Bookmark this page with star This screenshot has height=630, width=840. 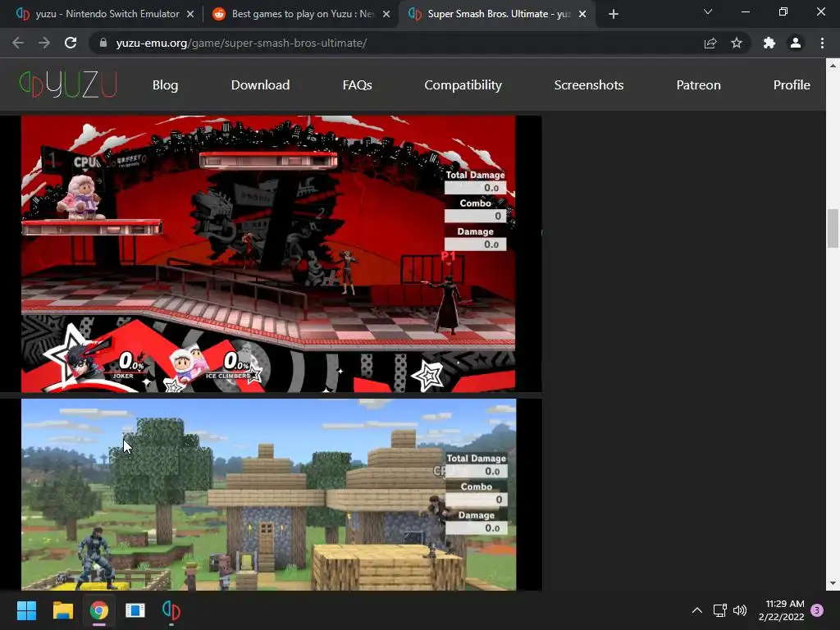(737, 43)
